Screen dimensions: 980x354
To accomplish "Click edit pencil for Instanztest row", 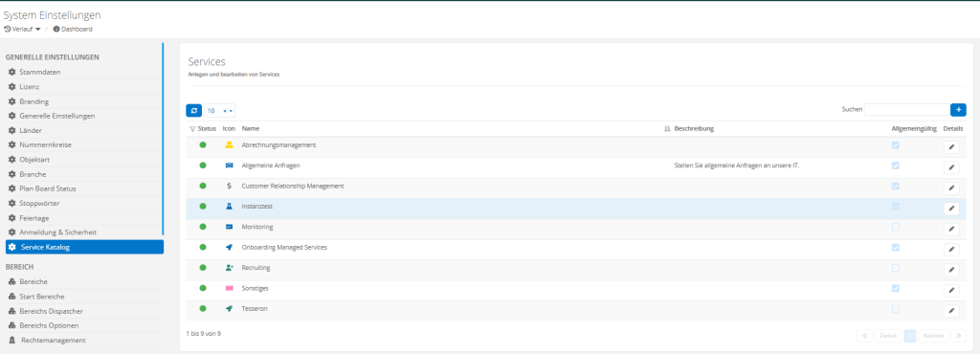I will (951, 209).
